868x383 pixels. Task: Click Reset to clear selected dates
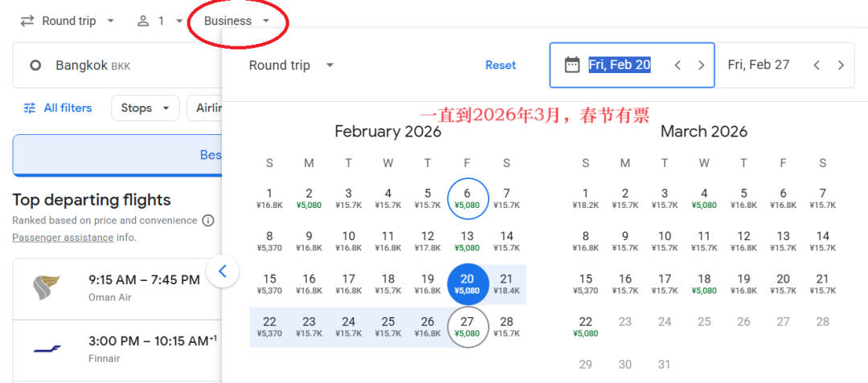tap(500, 65)
